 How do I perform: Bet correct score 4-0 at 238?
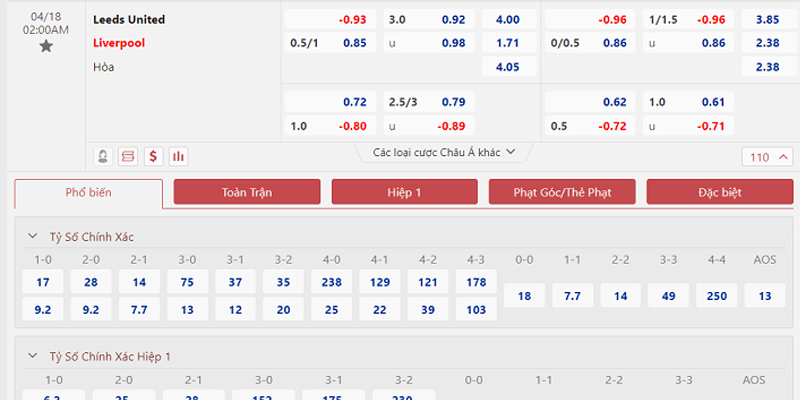(x=332, y=282)
